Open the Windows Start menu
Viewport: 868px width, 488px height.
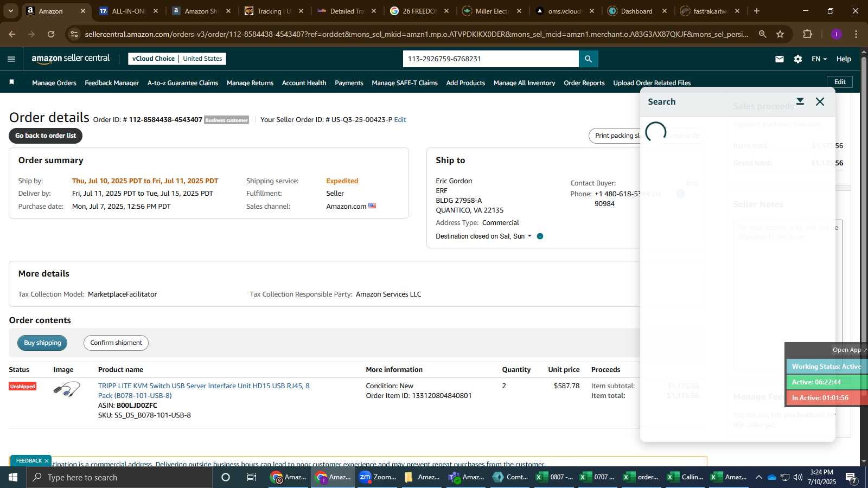click(x=13, y=477)
